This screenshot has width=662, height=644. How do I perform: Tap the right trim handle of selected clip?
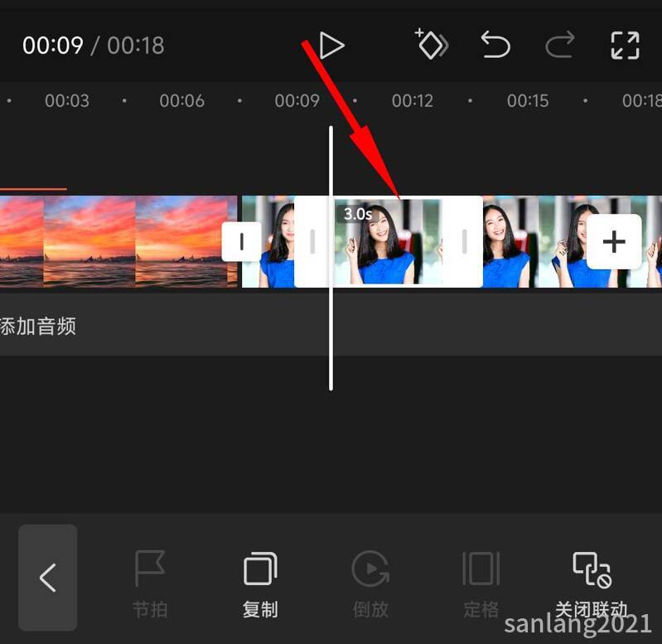464,241
